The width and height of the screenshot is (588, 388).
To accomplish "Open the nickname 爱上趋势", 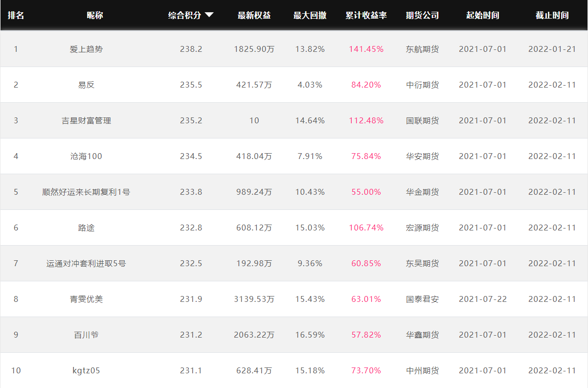I will tap(87, 49).
